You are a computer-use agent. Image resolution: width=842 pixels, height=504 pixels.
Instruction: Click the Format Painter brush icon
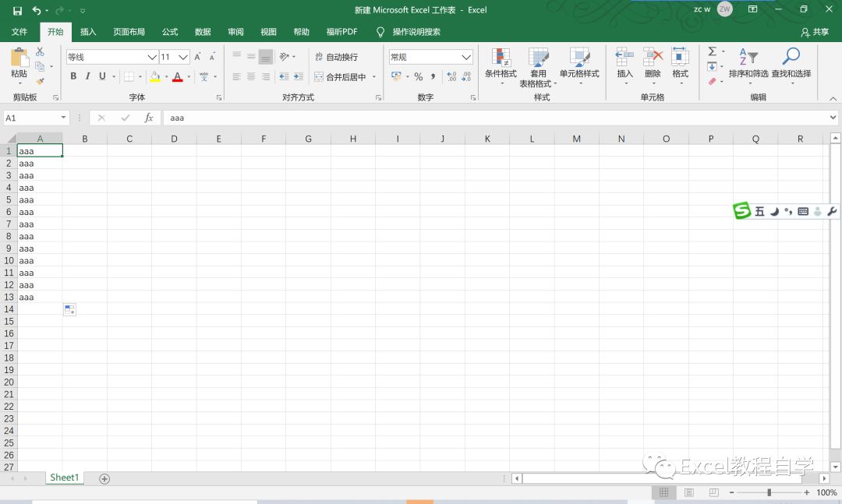(x=40, y=81)
